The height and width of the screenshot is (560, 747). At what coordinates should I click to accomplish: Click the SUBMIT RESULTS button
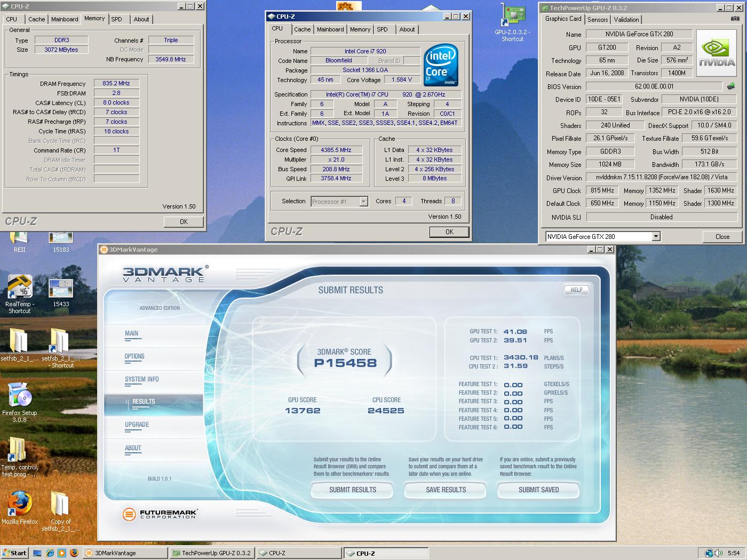coord(352,490)
